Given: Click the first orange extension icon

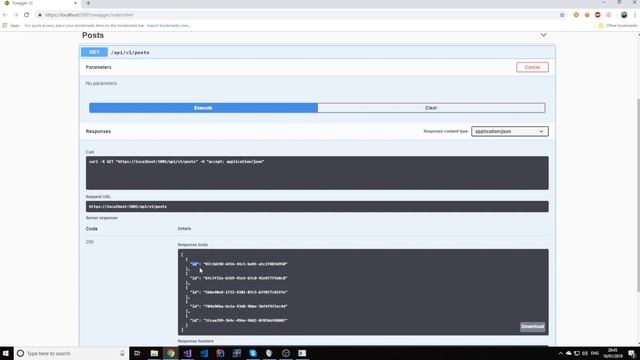Looking at the screenshot, I should pyautogui.click(x=576, y=15).
